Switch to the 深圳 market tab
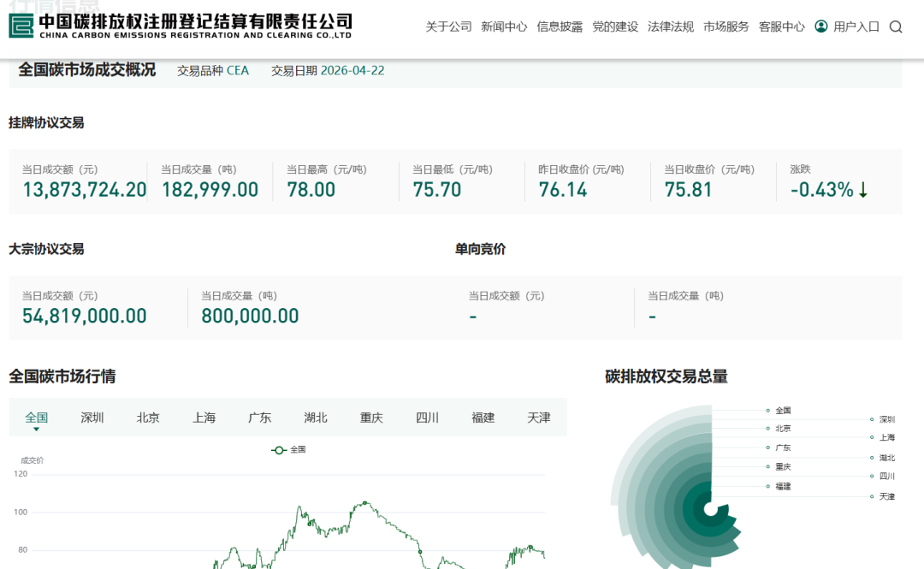Image resolution: width=924 pixels, height=569 pixels. coord(92,418)
